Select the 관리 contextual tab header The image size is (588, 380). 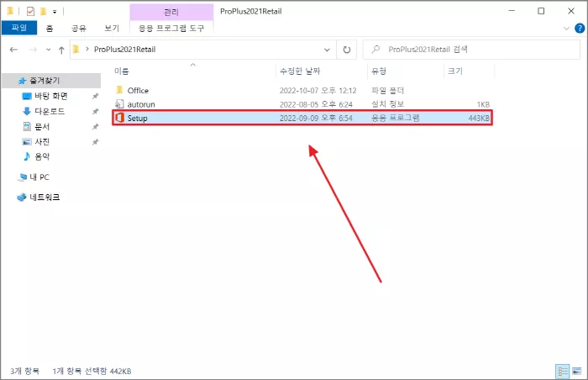[171, 12]
